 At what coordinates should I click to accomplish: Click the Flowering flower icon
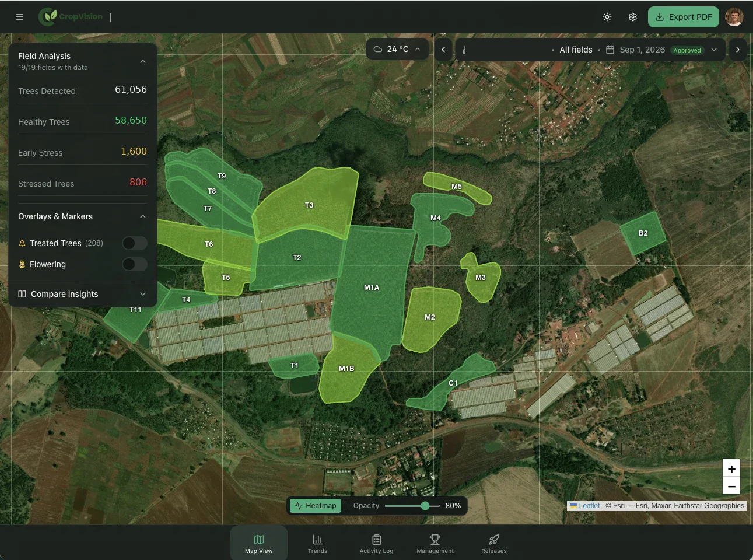point(22,264)
